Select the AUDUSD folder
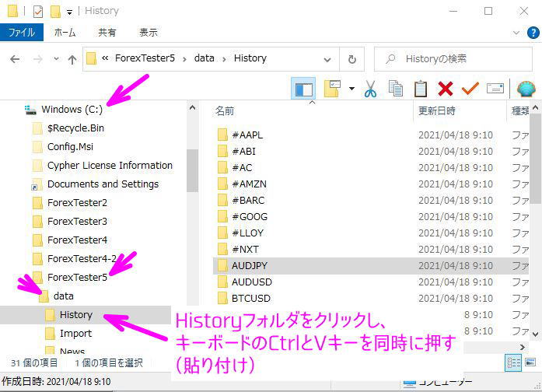This screenshot has width=542, height=392. (x=251, y=282)
